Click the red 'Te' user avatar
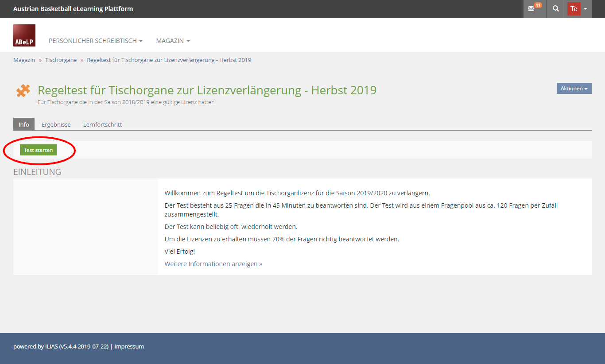605x364 pixels. click(574, 9)
